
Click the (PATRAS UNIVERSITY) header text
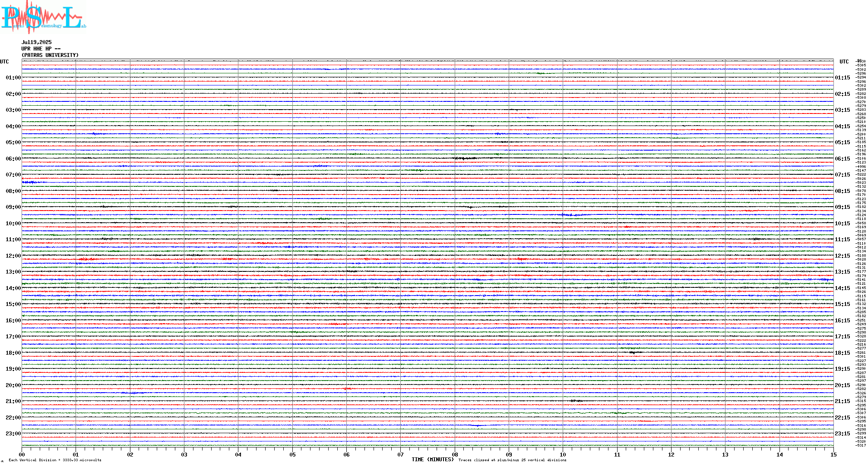pos(50,55)
